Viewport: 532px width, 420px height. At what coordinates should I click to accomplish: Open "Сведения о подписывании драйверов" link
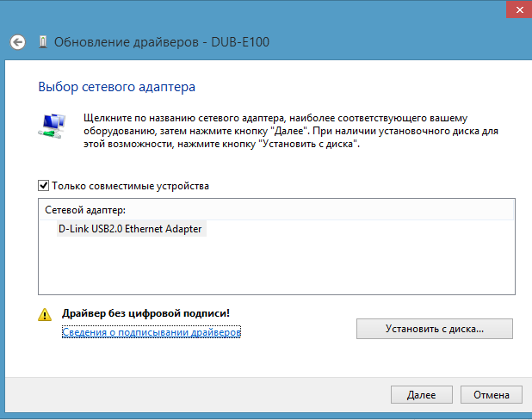(152, 331)
